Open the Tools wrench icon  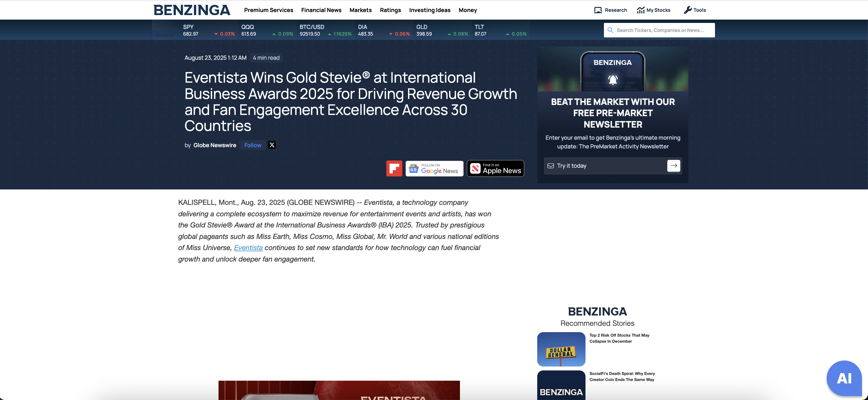(688, 10)
